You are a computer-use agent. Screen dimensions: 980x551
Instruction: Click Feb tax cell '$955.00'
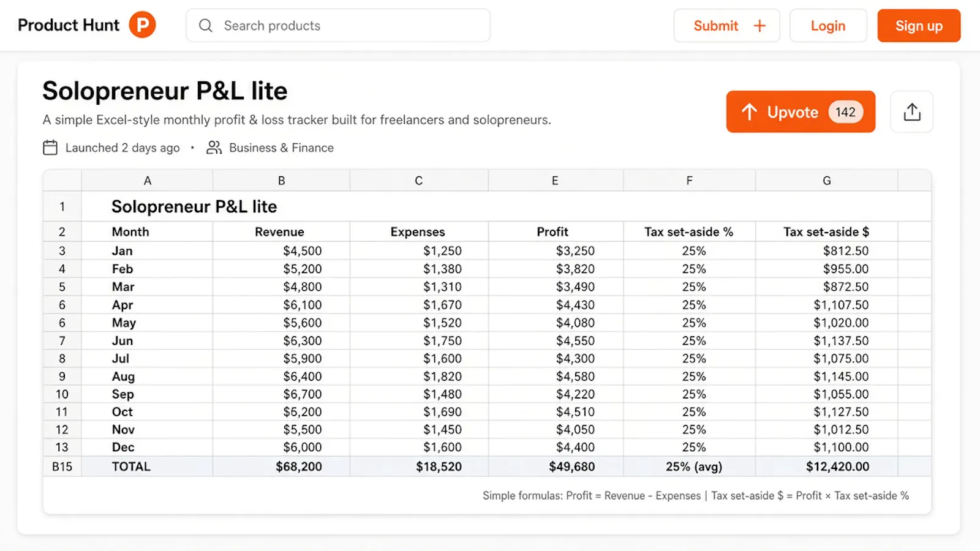(827, 269)
